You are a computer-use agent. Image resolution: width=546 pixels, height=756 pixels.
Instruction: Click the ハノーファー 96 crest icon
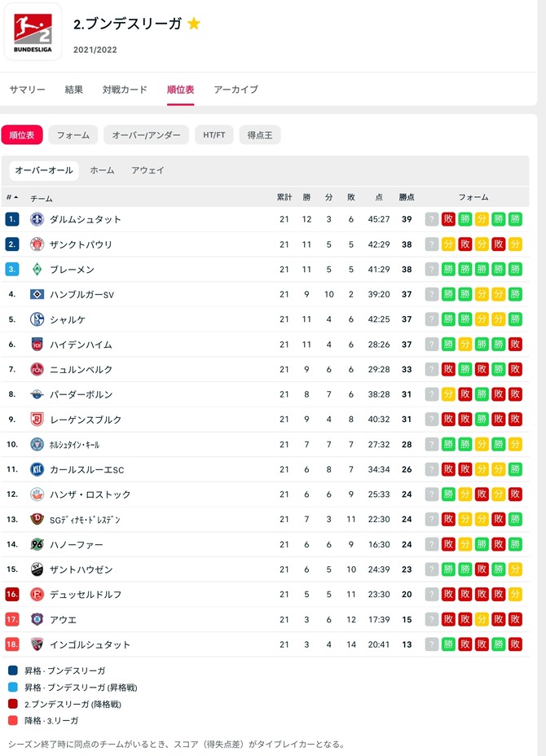[x=37, y=544]
